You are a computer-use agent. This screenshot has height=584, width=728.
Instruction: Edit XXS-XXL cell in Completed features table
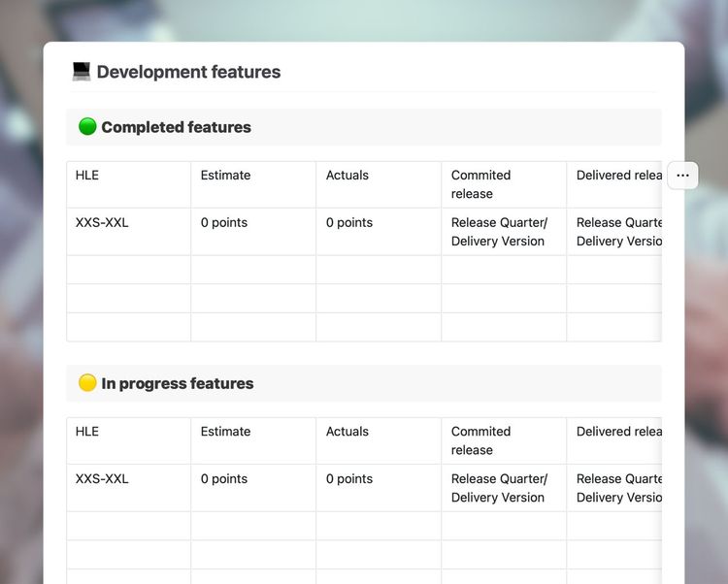pos(102,223)
